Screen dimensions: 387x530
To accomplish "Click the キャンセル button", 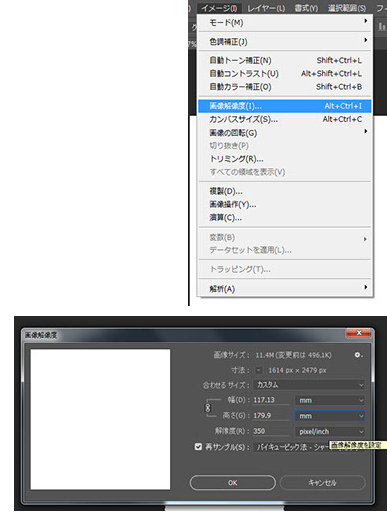I will coord(322,482).
